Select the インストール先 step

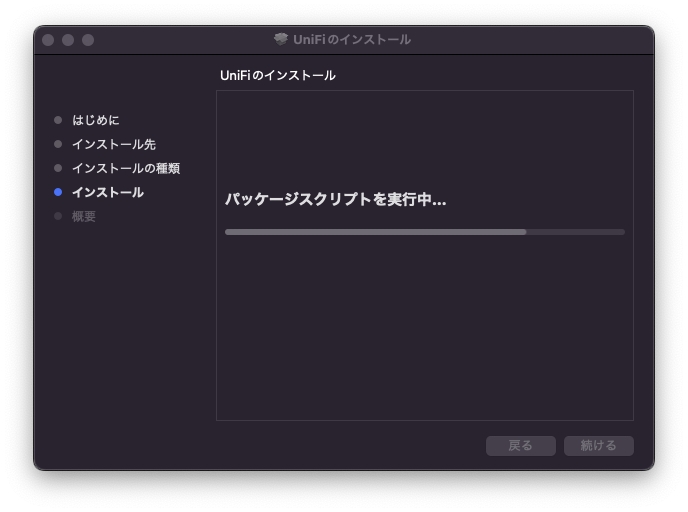pyautogui.click(x=114, y=144)
